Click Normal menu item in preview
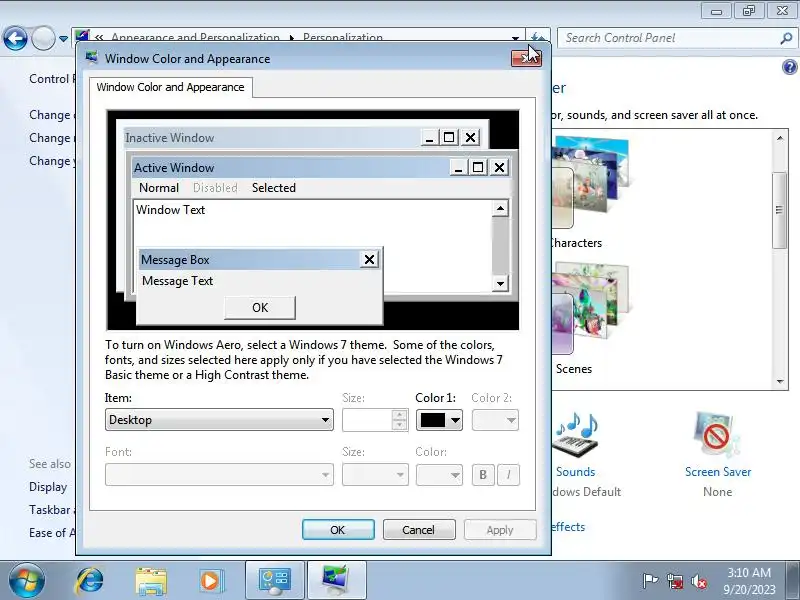The image size is (800, 600). click(x=159, y=188)
